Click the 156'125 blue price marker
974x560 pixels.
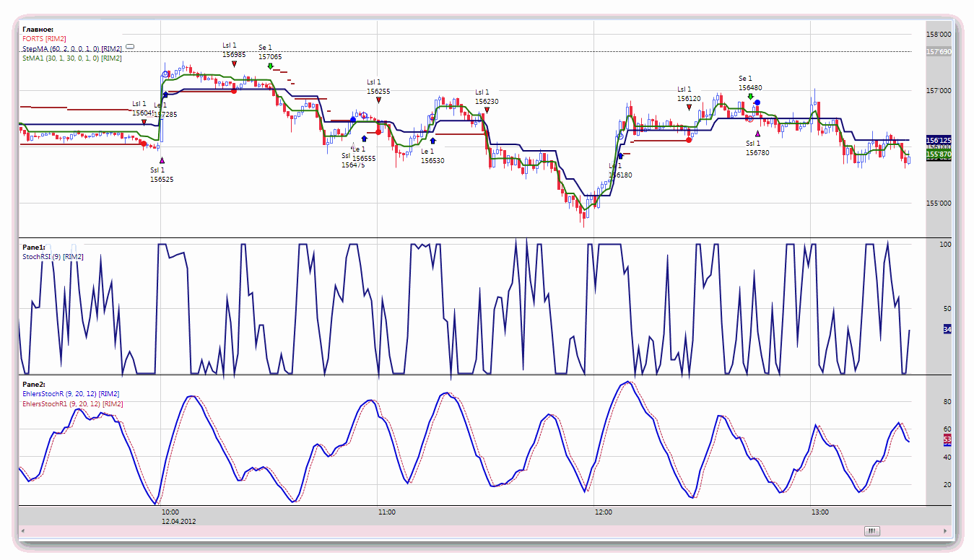(938, 140)
